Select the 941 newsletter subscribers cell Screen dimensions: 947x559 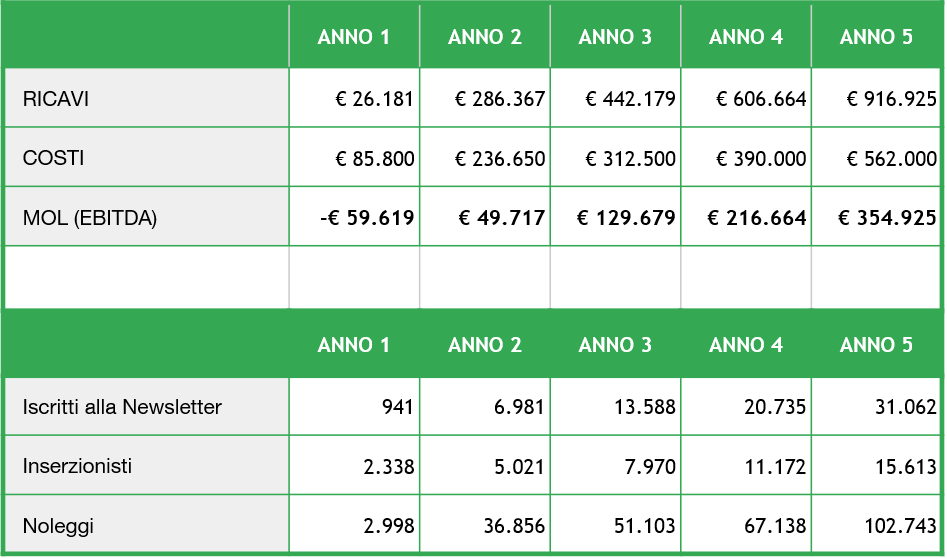(355, 406)
